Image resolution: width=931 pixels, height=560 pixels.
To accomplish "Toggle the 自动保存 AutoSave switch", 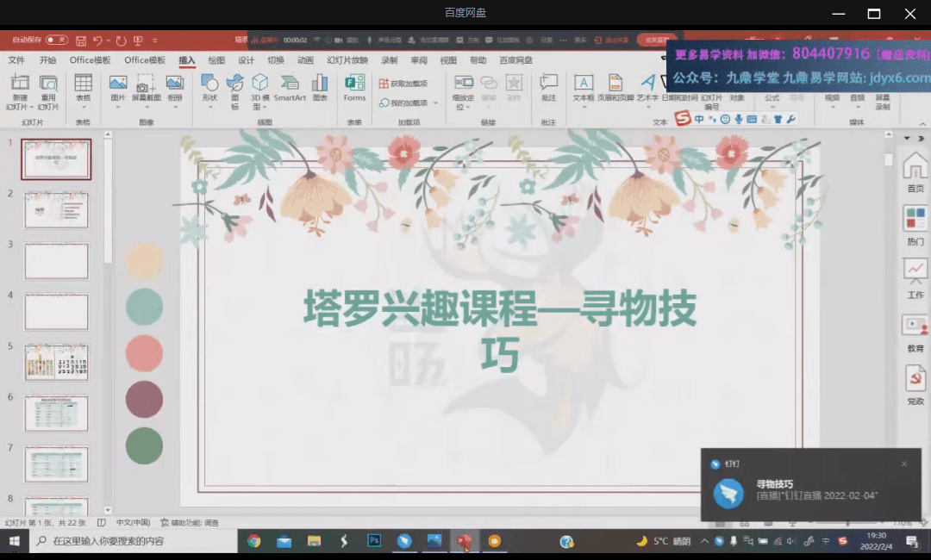I will coord(57,40).
